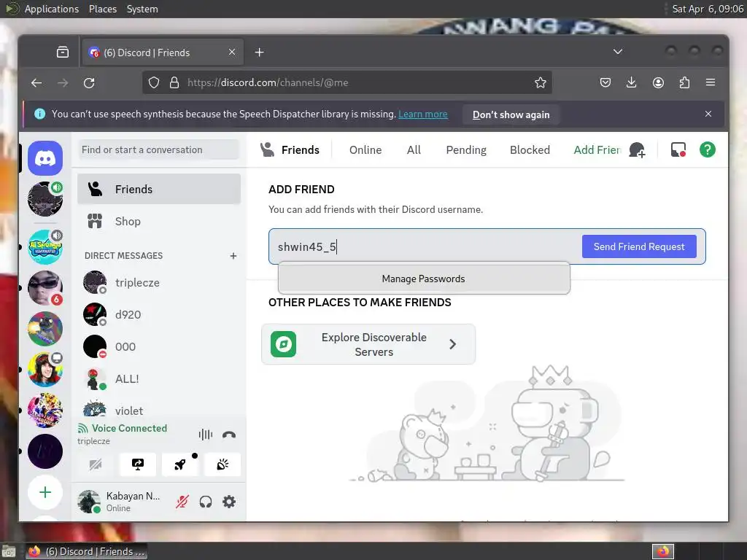Dismiss the speech synthesis notification bar
Image resolution: width=747 pixels, height=560 pixels.
pos(708,114)
